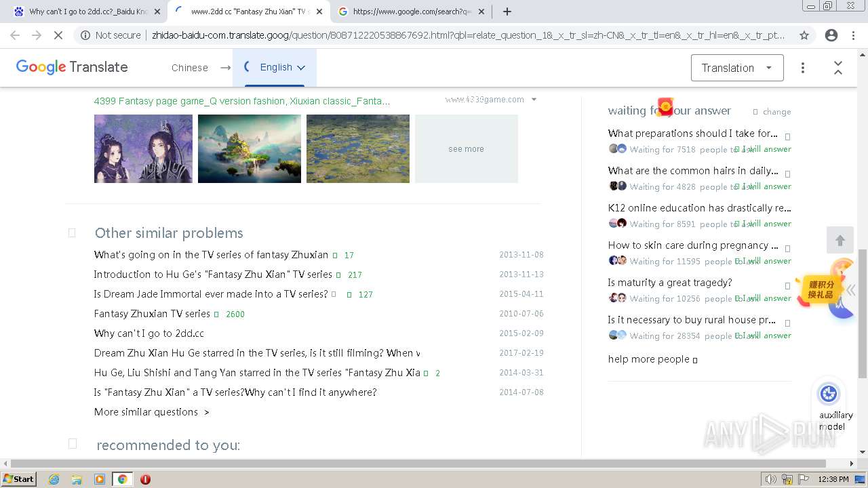Open the red stop-sign taskbar icon
868x488 pixels.
point(145,479)
